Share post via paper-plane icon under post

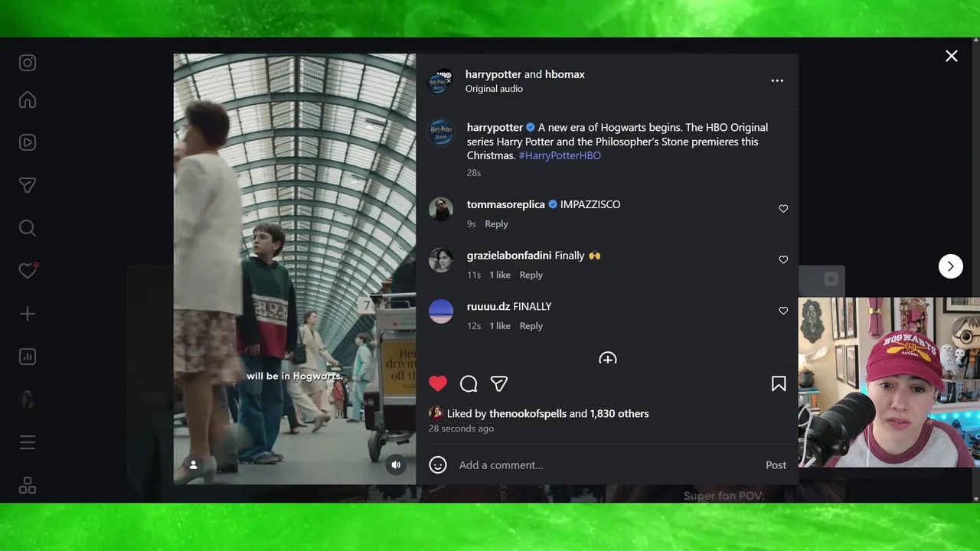click(x=499, y=383)
